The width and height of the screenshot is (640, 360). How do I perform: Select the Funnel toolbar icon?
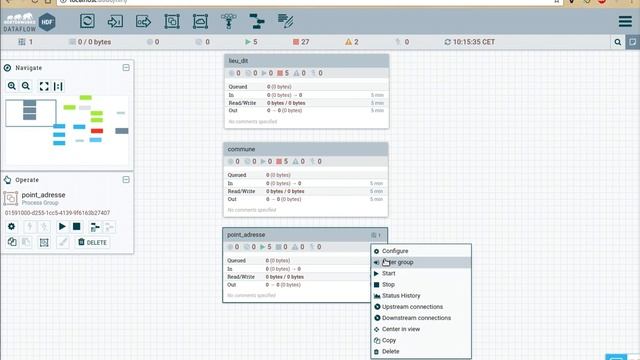[x=229, y=21]
